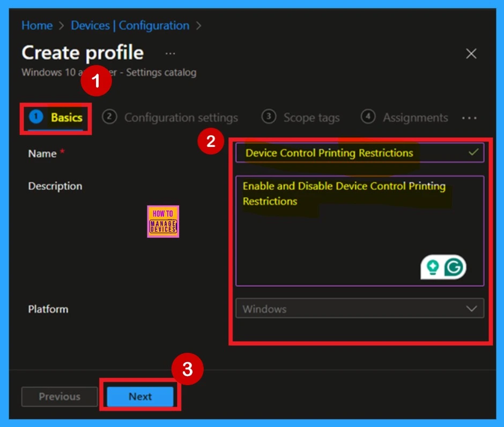
Task: Show more wizard steps via ellipsis
Action: [x=469, y=118]
